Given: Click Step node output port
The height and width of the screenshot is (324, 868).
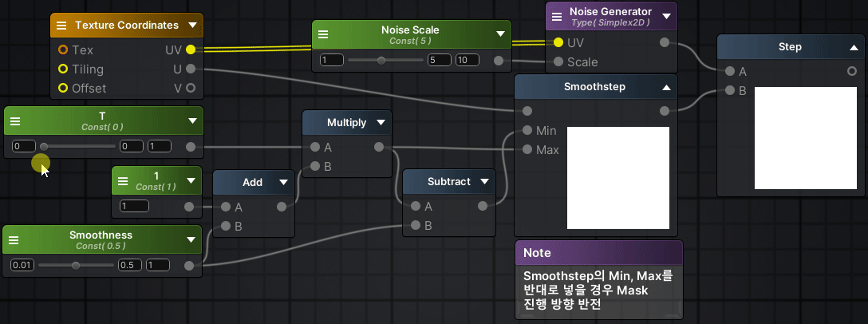Looking at the screenshot, I should click(x=852, y=72).
